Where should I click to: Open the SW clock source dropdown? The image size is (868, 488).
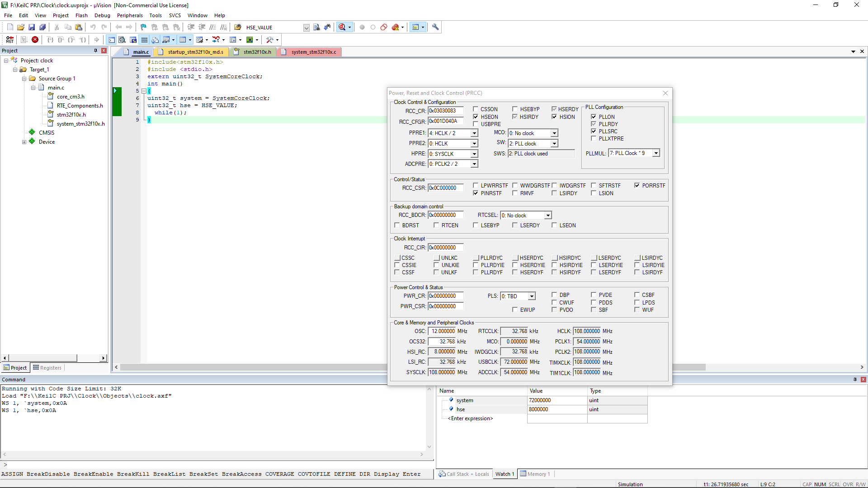pyautogui.click(x=554, y=143)
